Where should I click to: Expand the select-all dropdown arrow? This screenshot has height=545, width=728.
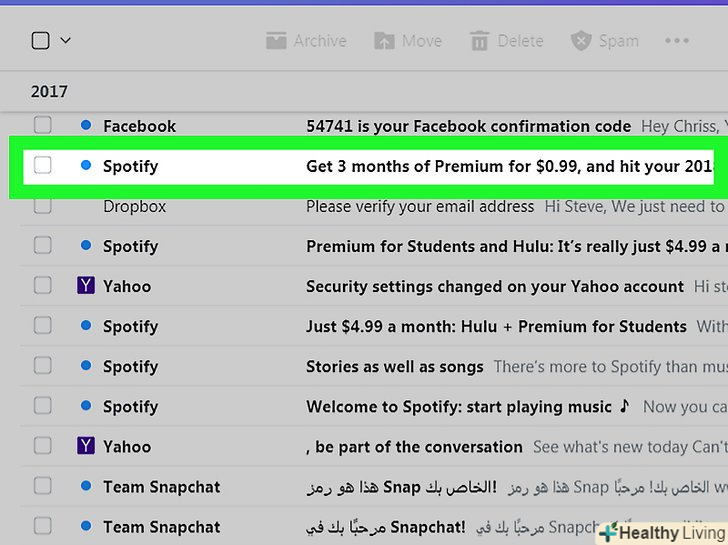[x=66, y=41]
